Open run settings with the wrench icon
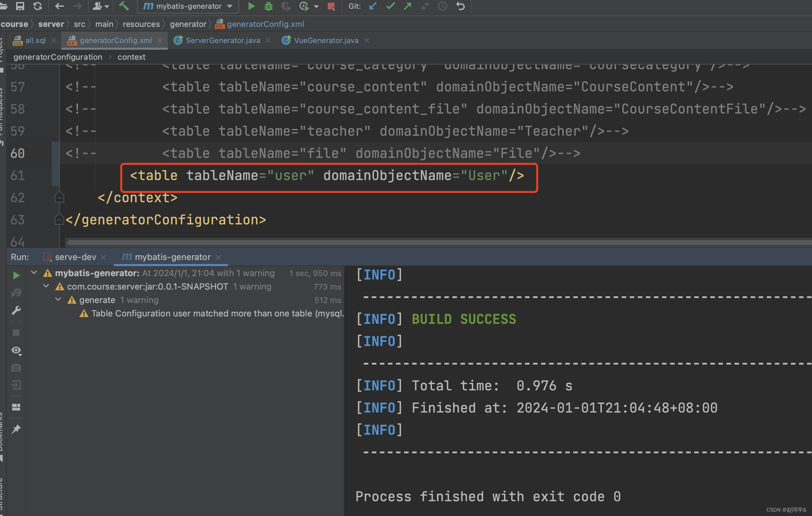Image resolution: width=812 pixels, height=516 pixels. [x=16, y=310]
